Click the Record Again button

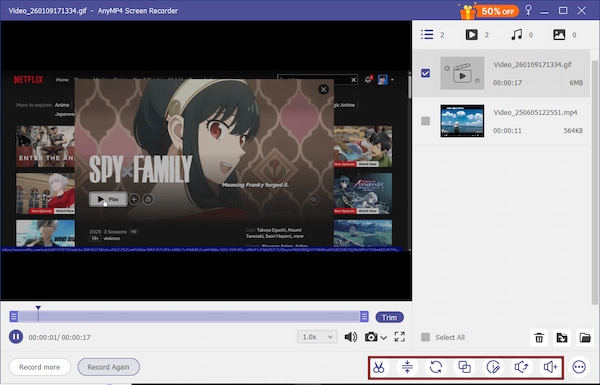click(109, 367)
